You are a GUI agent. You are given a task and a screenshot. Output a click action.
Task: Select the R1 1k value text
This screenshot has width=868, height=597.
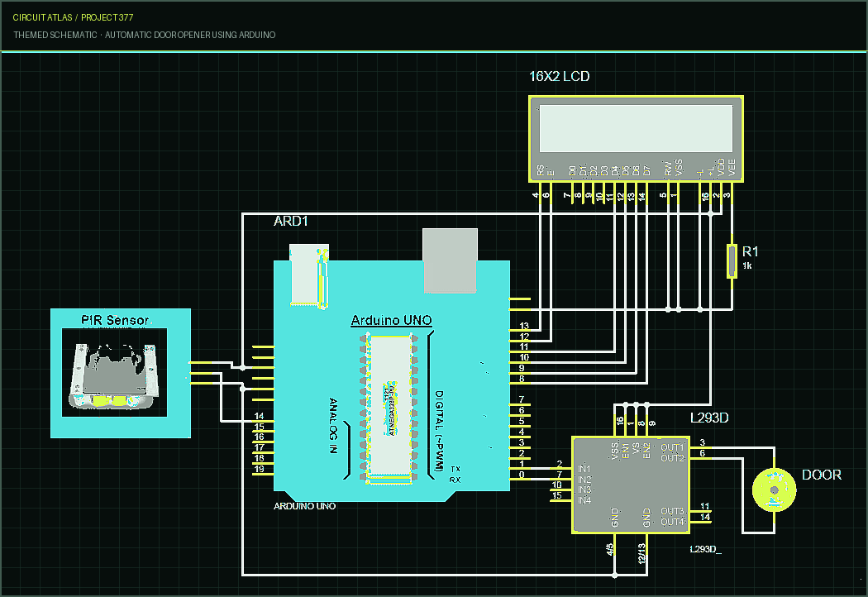pos(746,266)
